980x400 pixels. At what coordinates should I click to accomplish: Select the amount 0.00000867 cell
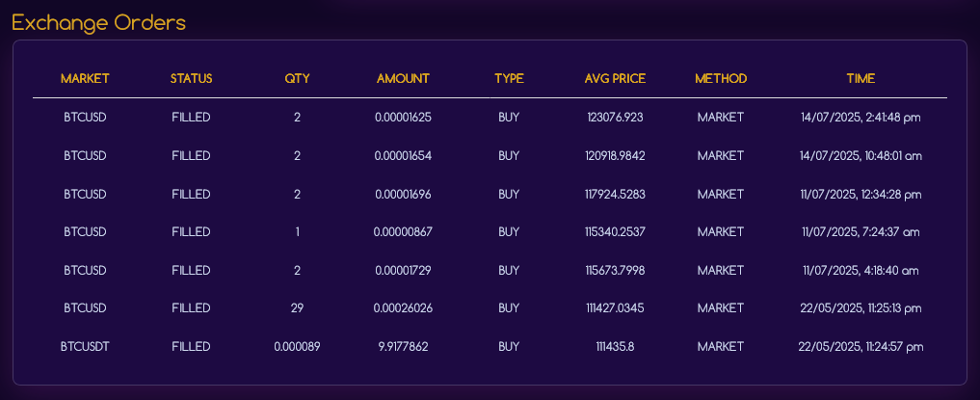point(403,231)
